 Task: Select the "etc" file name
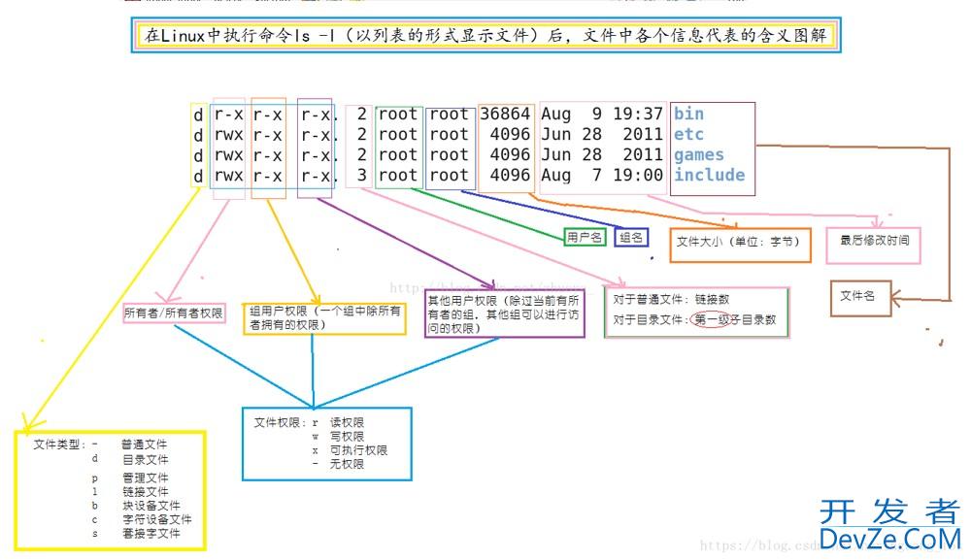688,134
